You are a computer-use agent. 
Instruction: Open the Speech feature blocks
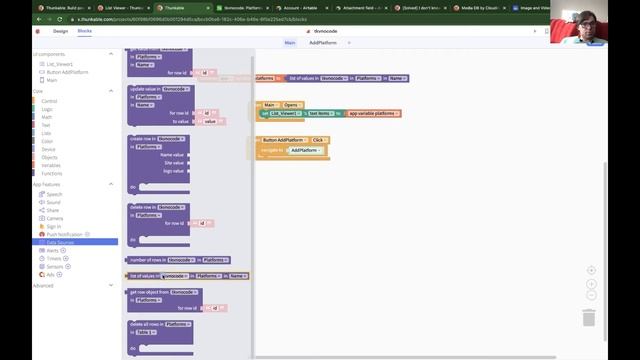click(54, 194)
